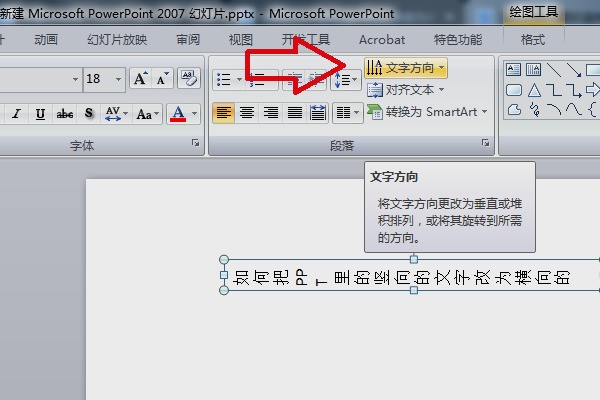Click the text box left-middle handle
This screenshot has height=400, width=600.
point(224,275)
